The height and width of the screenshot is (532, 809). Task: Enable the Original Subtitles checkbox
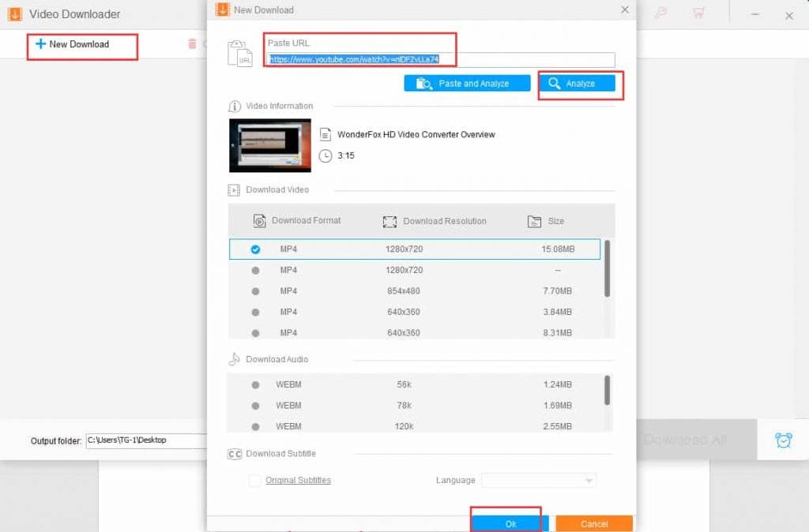(x=254, y=481)
